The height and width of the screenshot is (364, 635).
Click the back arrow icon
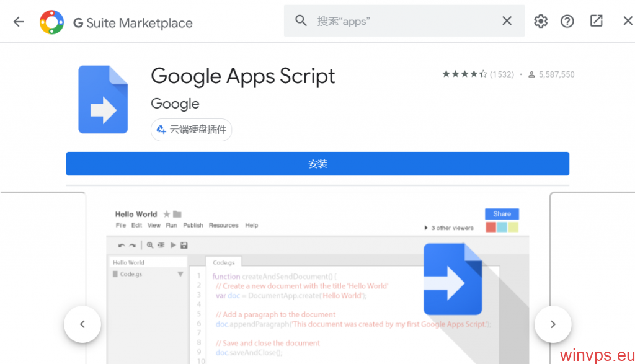tap(19, 22)
